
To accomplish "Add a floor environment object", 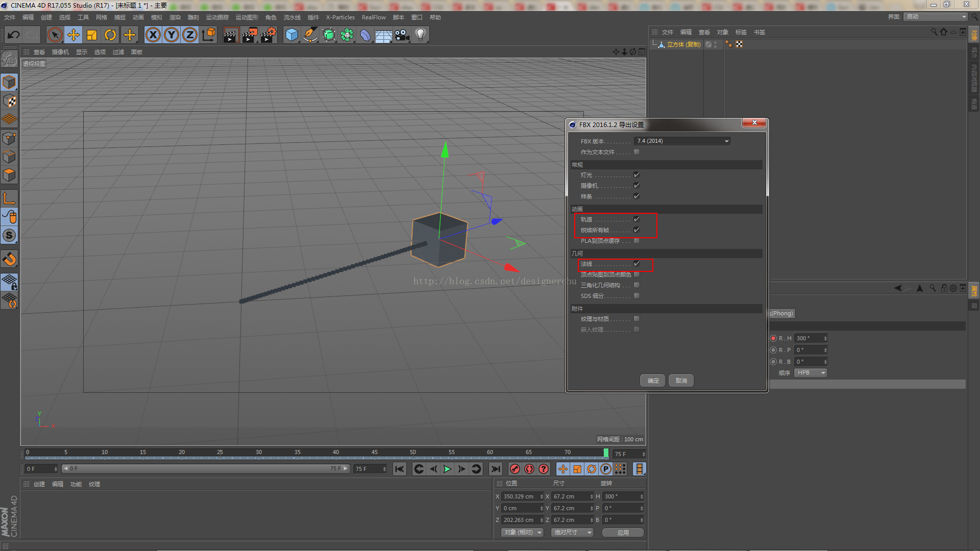I will click(383, 35).
